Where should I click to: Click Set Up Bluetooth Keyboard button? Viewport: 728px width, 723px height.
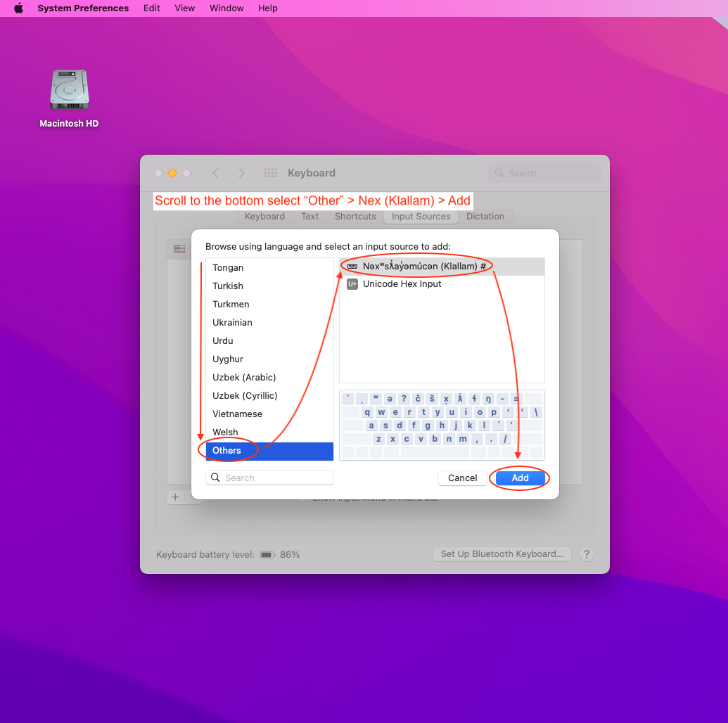click(502, 554)
